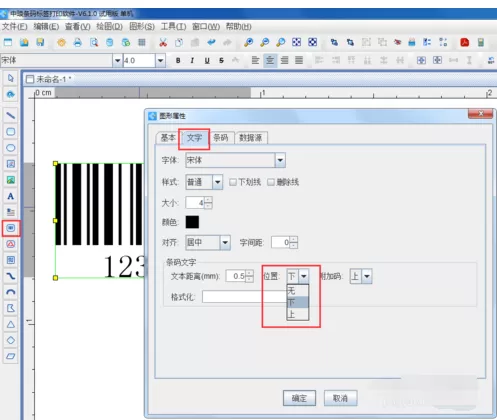
Task: Select the arc drawing tool
Action: tap(11, 292)
